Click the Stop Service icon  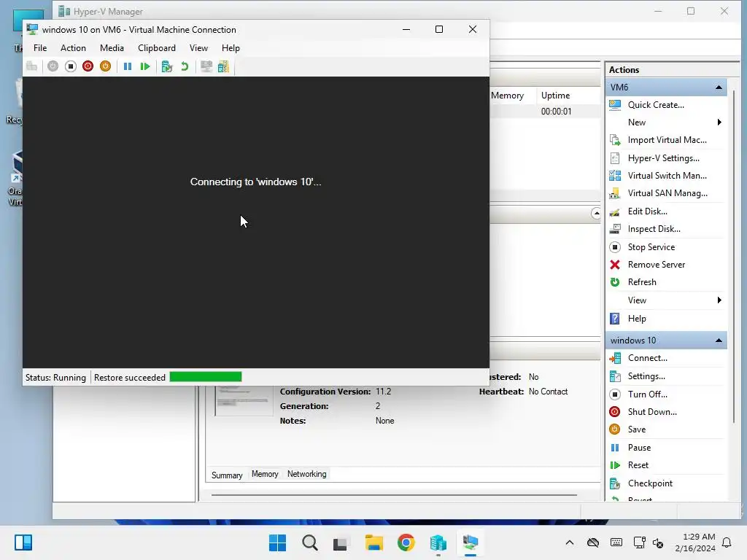pyautogui.click(x=615, y=247)
